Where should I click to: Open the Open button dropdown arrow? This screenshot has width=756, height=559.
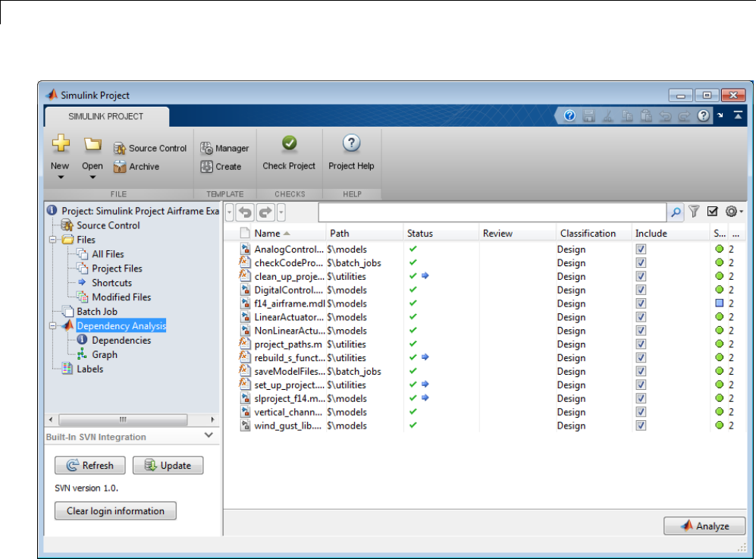pyautogui.click(x=93, y=177)
